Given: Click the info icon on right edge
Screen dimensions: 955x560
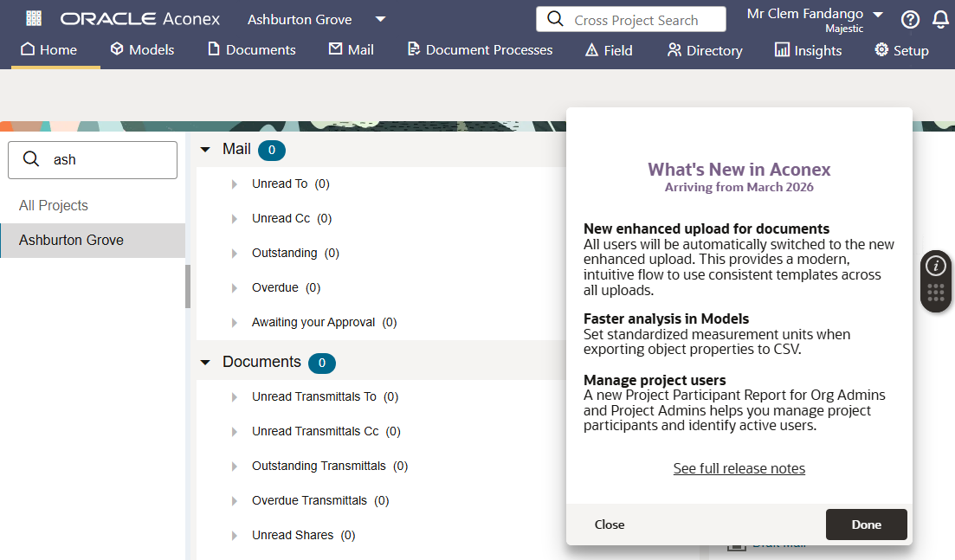Looking at the screenshot, I should coord(935,266).
